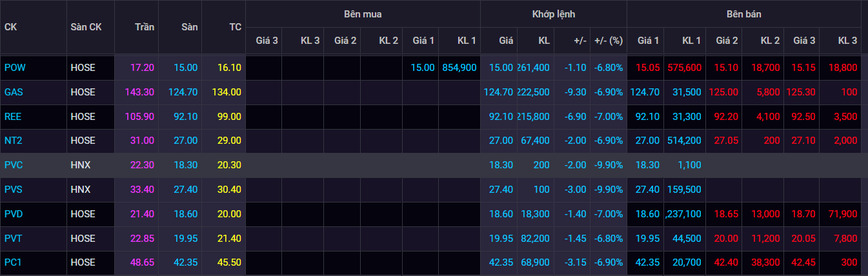Click PVT sell price 20.05
This screenshot has height=276, width=868.
point(803,239)
